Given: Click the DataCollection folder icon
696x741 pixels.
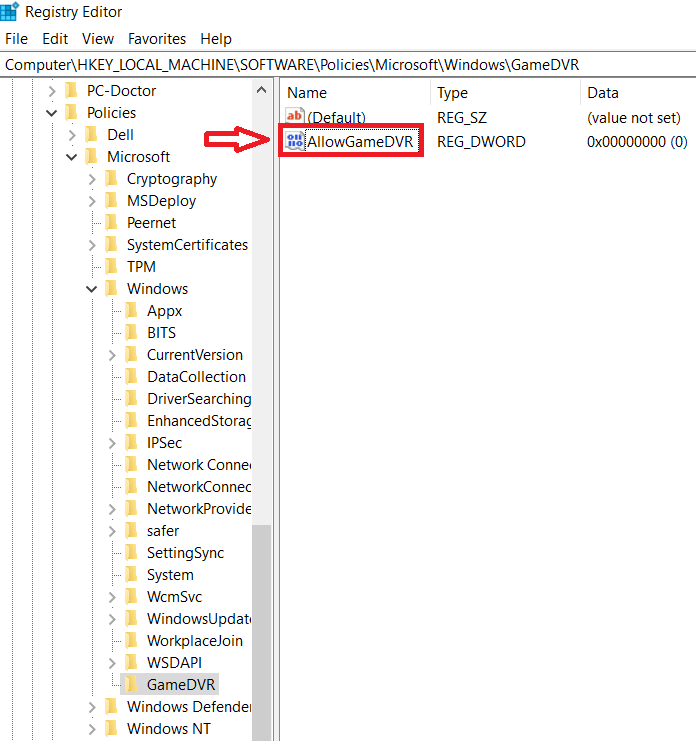Looking at the screenshot, I should pos(131,377).
